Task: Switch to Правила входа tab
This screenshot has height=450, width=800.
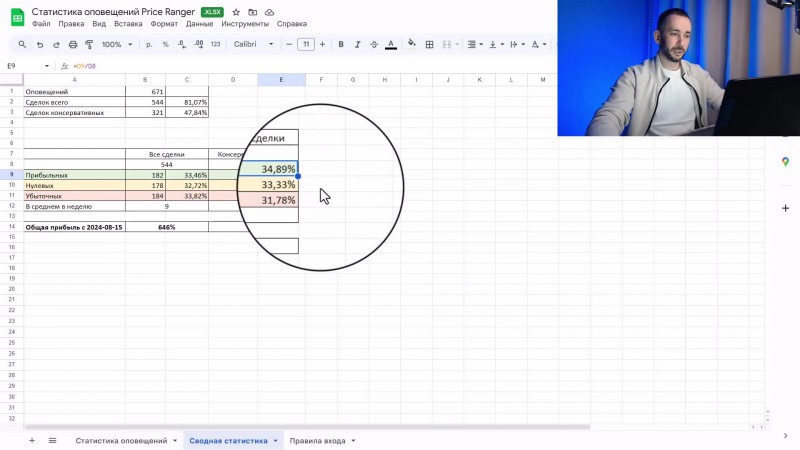Action: tap(317, 441)
